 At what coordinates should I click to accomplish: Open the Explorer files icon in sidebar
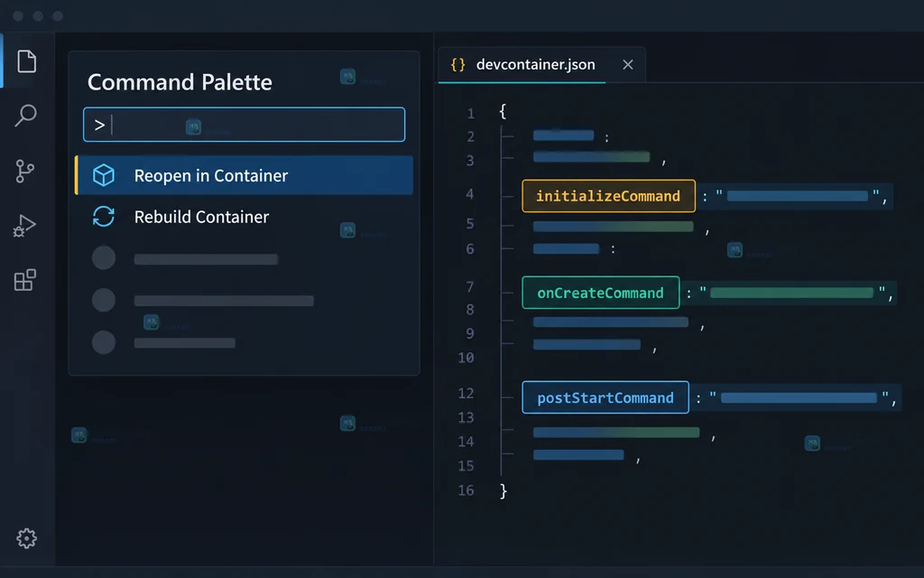click(26, 61)
